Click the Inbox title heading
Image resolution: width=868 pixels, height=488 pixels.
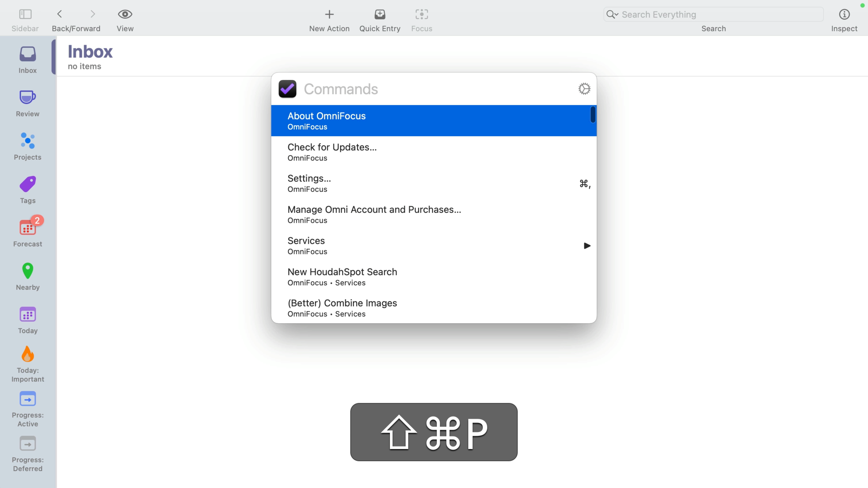90,52
